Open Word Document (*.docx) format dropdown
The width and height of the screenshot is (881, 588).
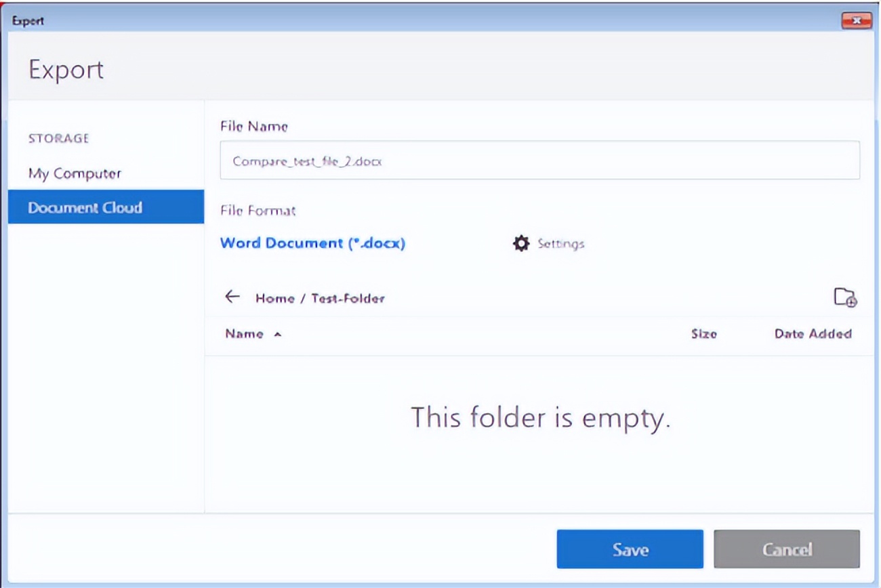tap(312, 243)
